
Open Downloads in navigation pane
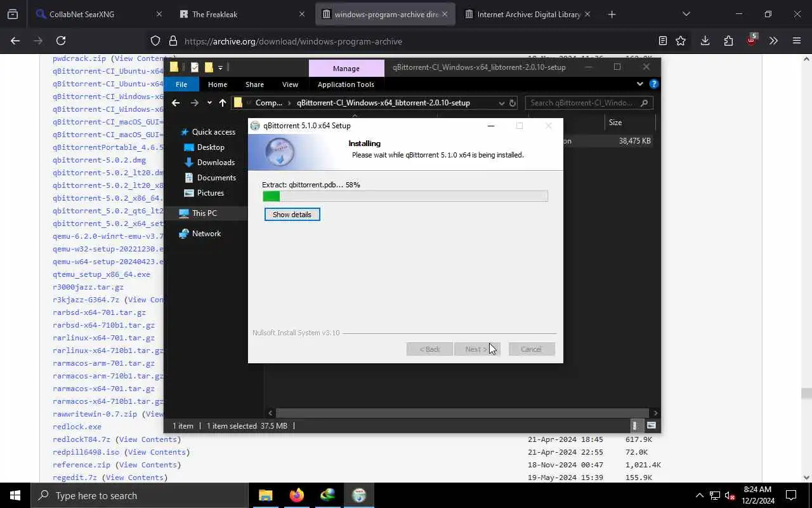(216, 163)
